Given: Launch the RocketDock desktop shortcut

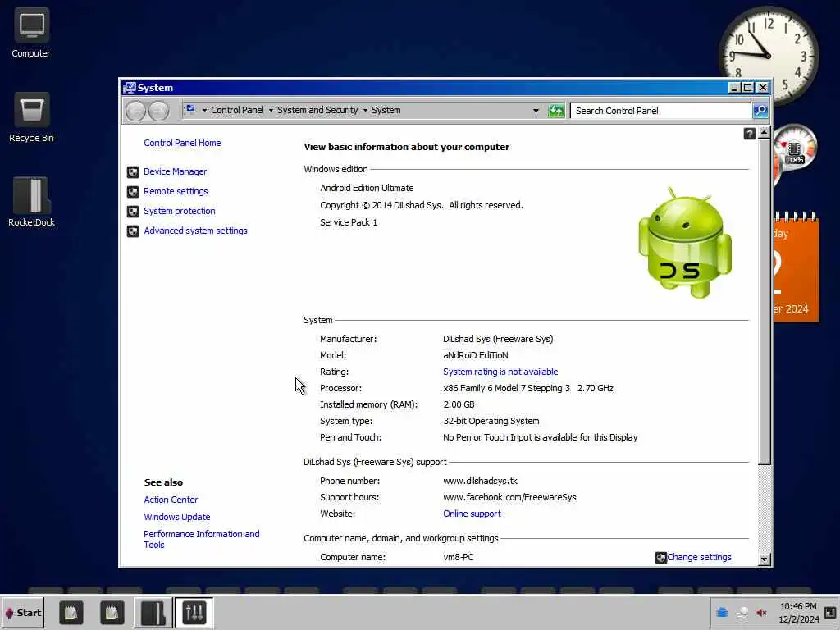Looking at the screenshot, I should click(31, 202).
